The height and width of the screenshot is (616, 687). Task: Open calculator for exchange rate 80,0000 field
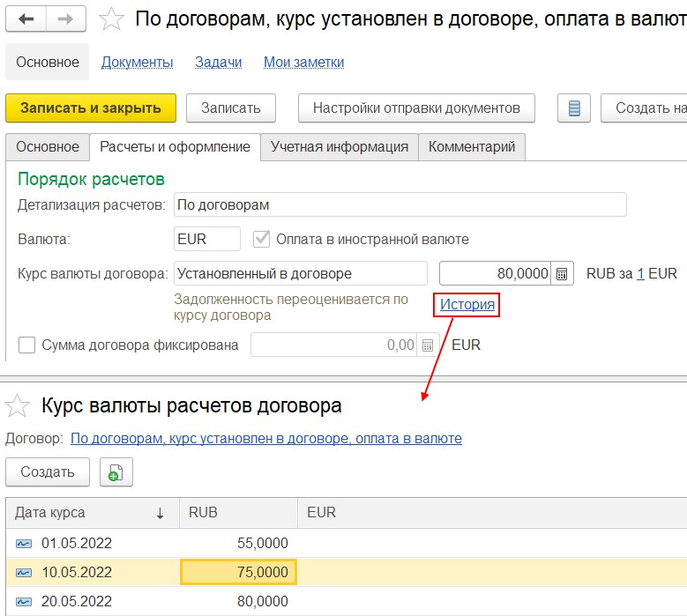[x=563, y=273]
